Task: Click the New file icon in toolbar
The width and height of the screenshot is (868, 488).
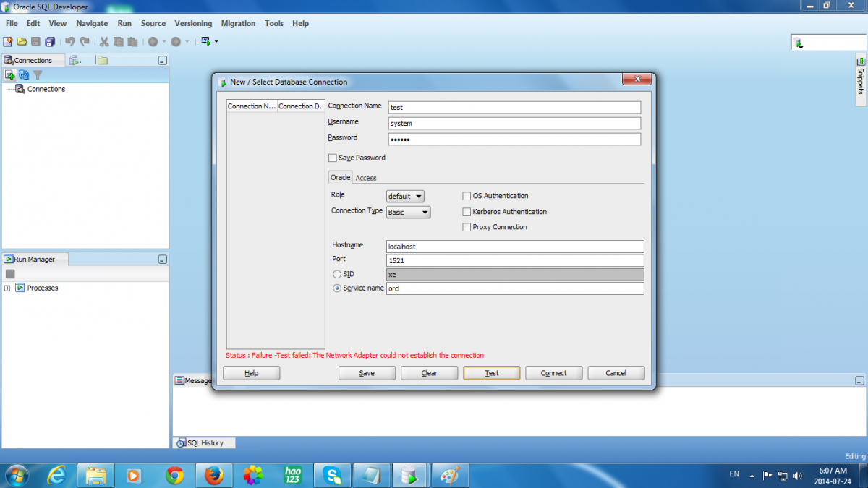Action: [x=8, y=42]
